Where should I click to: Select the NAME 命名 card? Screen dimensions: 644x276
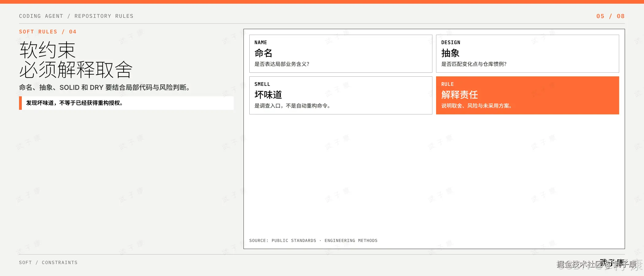pyautogui.click(x=341, y=54)
